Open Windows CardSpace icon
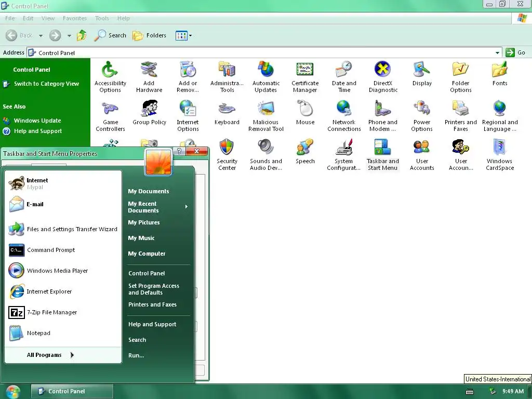This screenshot has width=532, height=399. 500,155
